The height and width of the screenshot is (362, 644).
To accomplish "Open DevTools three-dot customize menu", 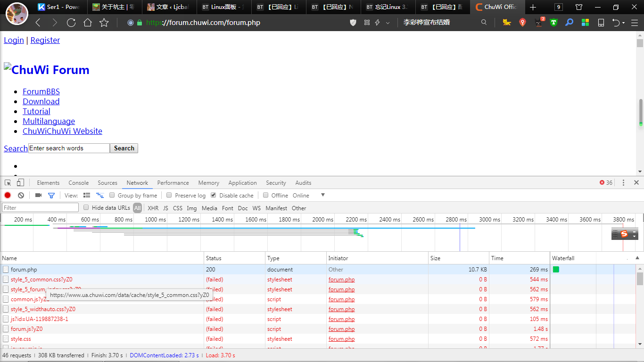I will coord(623,182).
